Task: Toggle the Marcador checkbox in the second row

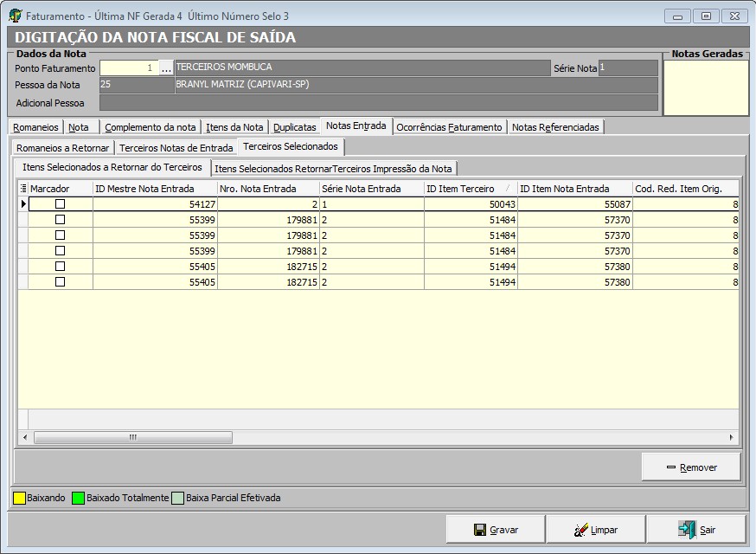Action: click(60, 220)
